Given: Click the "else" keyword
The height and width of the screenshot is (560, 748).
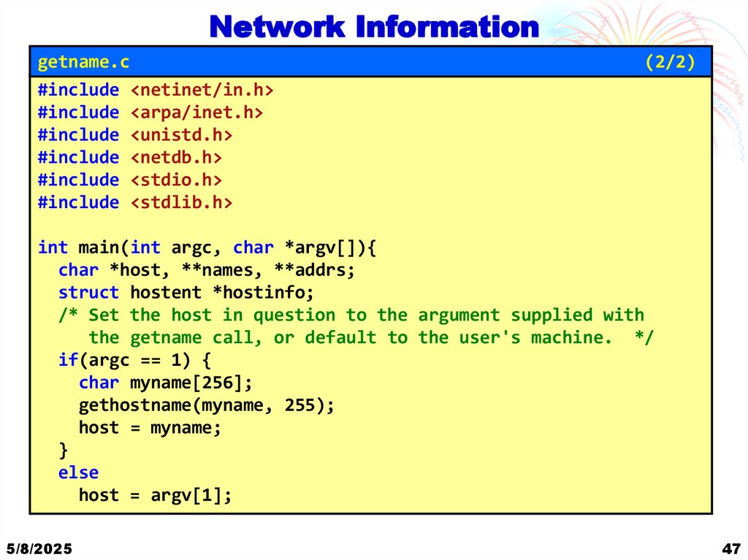Looking at the screenshot, I should (x=78, y=472).
